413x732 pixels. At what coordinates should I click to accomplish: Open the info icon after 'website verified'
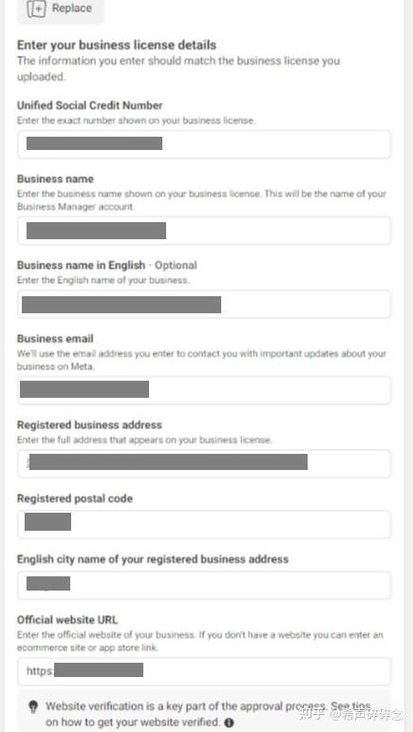coord(229,723)
